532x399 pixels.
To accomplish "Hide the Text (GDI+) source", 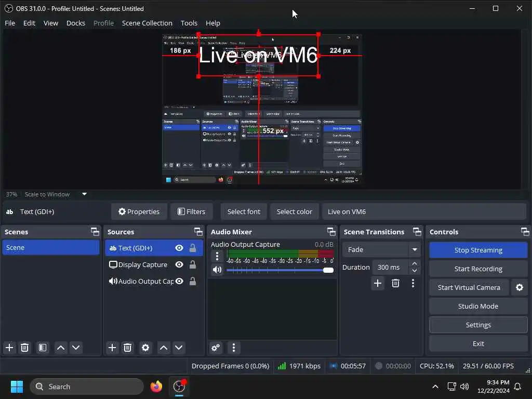I will click(179, 248).
